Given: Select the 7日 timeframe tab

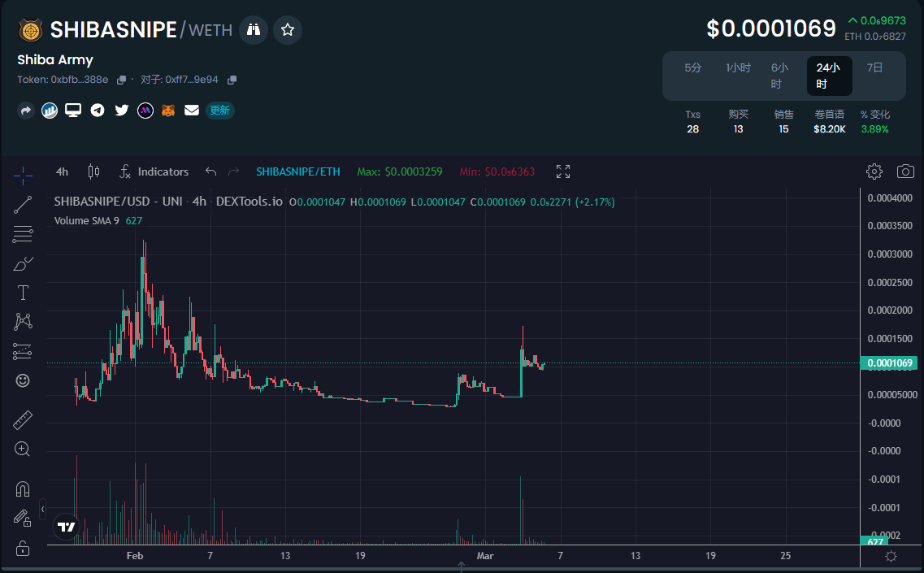Looking at the screenshot, I should (874, 67).
